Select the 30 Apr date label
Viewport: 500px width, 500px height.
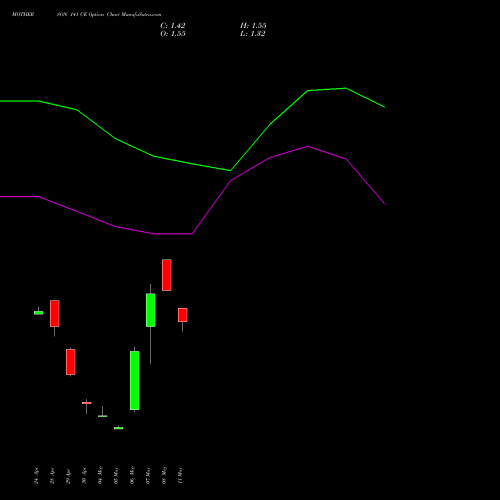coord(84,476)
